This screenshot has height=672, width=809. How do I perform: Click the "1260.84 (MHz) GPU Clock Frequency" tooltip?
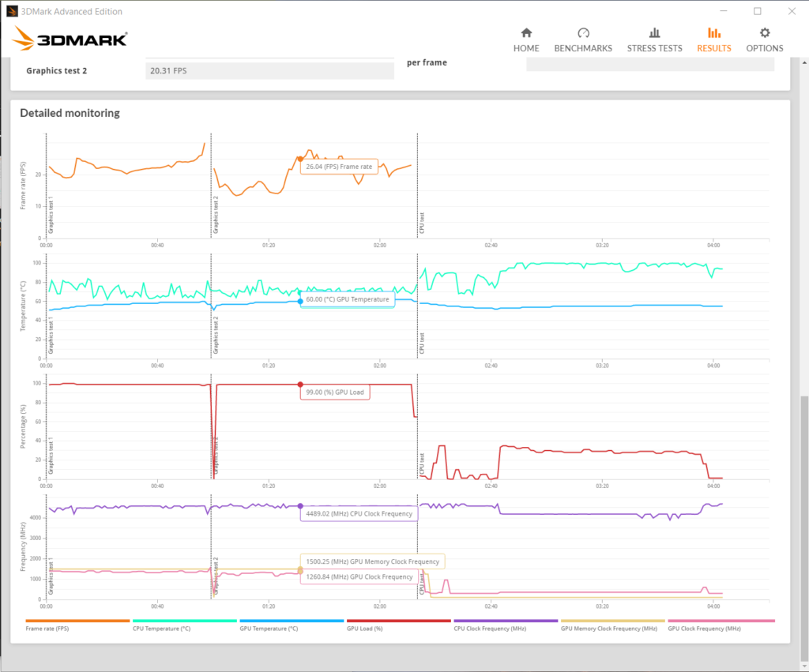[359, 576]
